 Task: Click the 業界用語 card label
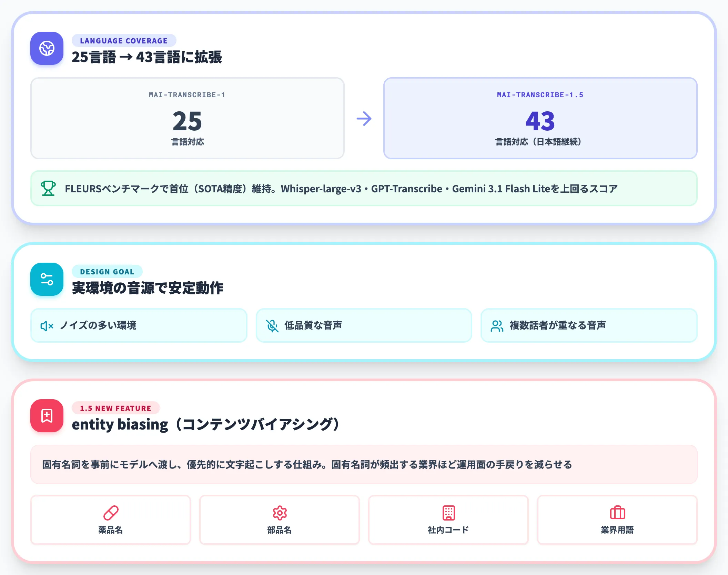click(x=617, y=530)
